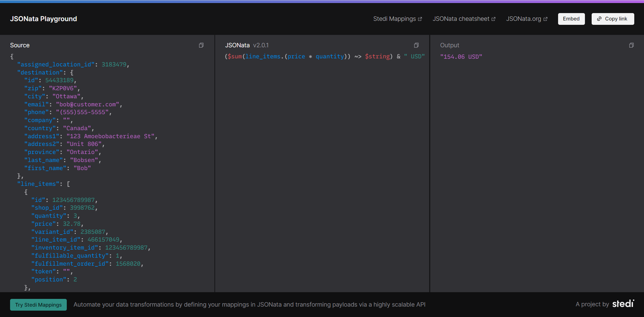The width and height of the screenshot is (644, 317).
Task: Copy the Output panel contents icon
Action: pyautogui.click(x=632, y=45)
